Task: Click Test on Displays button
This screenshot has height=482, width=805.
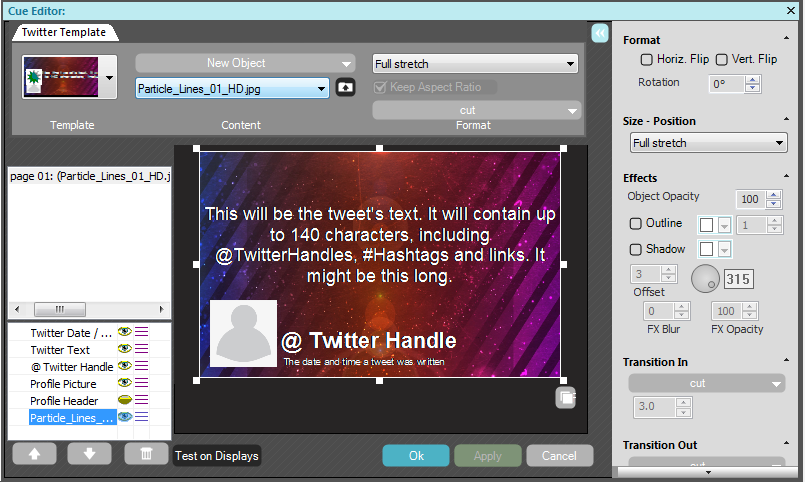Action: click(217, 456)
